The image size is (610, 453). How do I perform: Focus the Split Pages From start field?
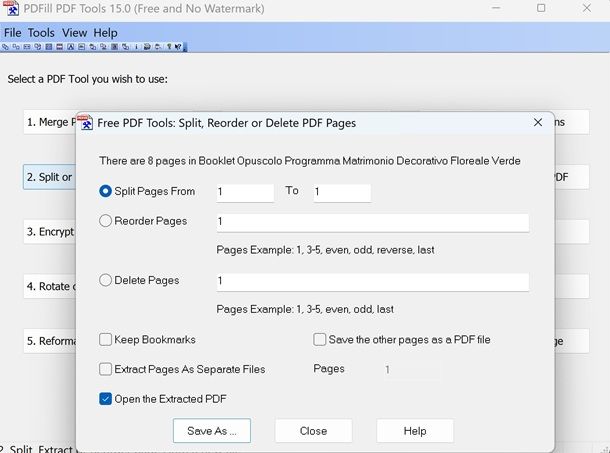click(245, 193)
